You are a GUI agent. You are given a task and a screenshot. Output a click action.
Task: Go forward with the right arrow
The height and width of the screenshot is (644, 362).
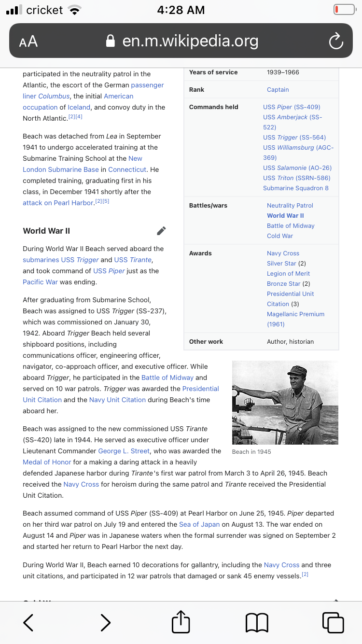tap(105, 622)
